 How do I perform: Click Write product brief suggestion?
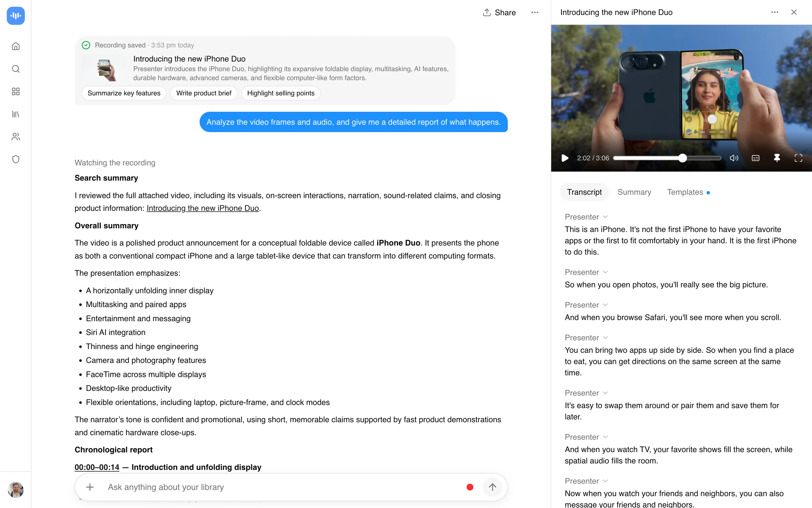[204, 93]
